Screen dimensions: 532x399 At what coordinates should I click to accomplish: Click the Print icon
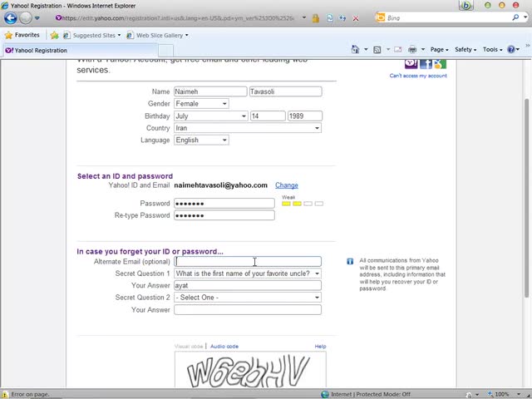(412, 50)
